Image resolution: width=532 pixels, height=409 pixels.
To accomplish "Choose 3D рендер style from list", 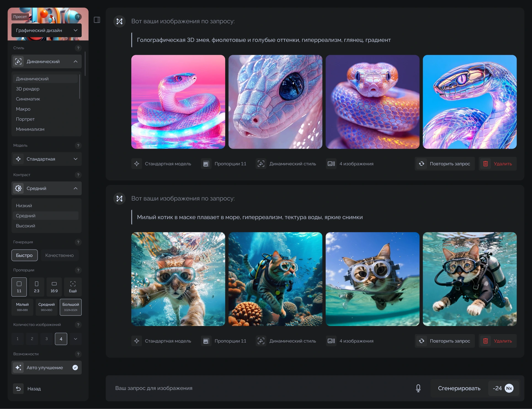I will 28,89.
